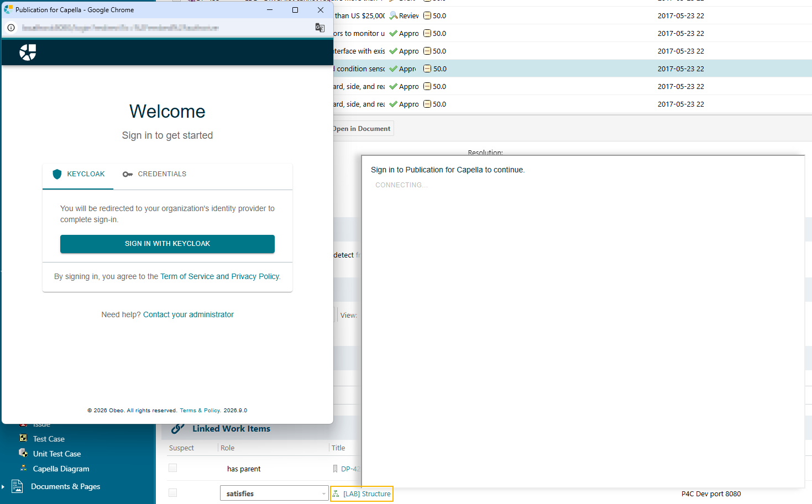812x504 pixels.
Task: Select Test Case in the sidebar
Action: pyautogui.click(x=49, y=439)
